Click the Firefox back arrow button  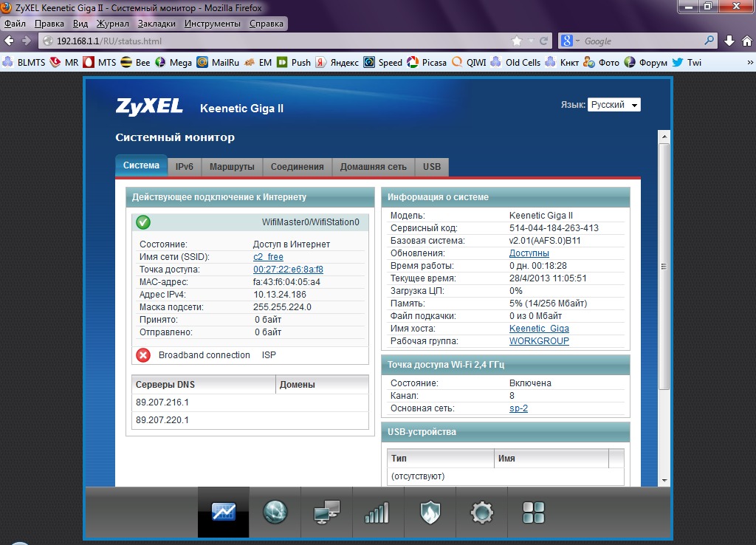10,41
